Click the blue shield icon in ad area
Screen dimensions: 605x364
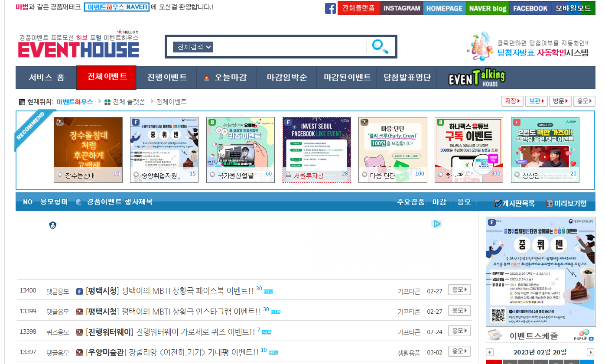click(53, 225)
